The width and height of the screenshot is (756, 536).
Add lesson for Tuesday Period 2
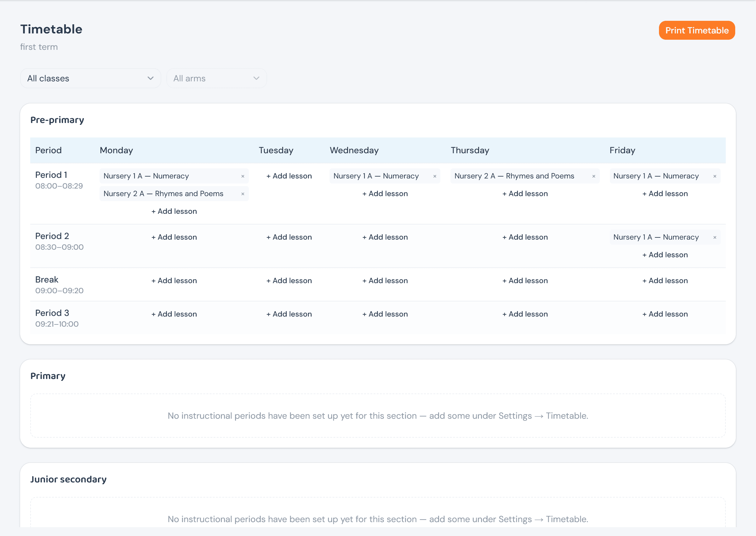(289, 237)
